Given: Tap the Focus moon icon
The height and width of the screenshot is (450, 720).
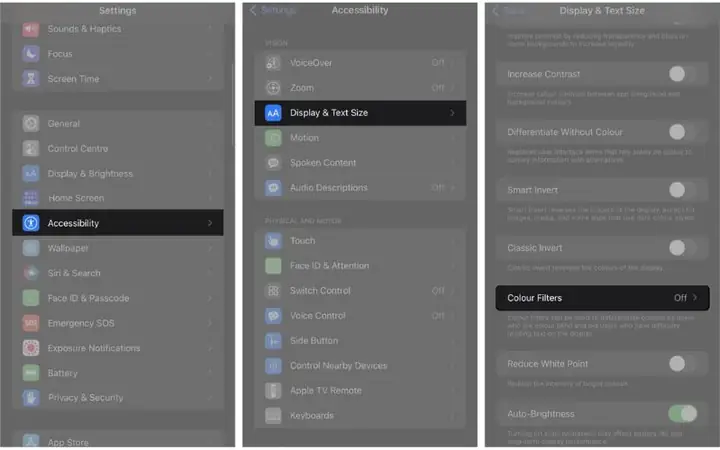Looking at the screenshot, I should click(31, 54).
